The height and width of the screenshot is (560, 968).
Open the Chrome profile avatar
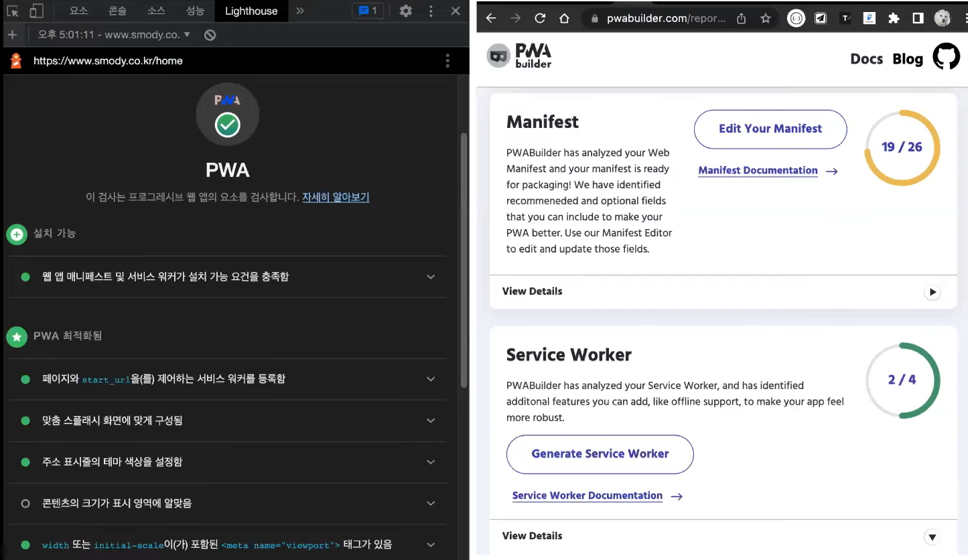[943, 19]
